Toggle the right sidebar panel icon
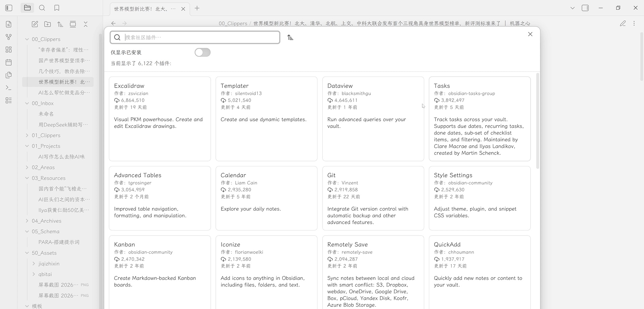The image size is (644, 309). pos(585,8)
